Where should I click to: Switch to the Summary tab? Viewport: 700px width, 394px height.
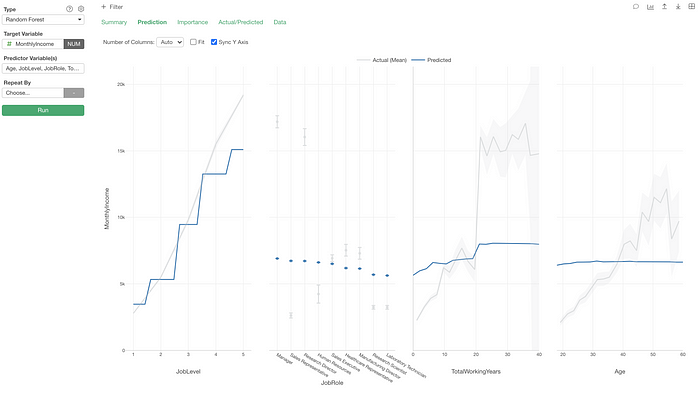114,22
